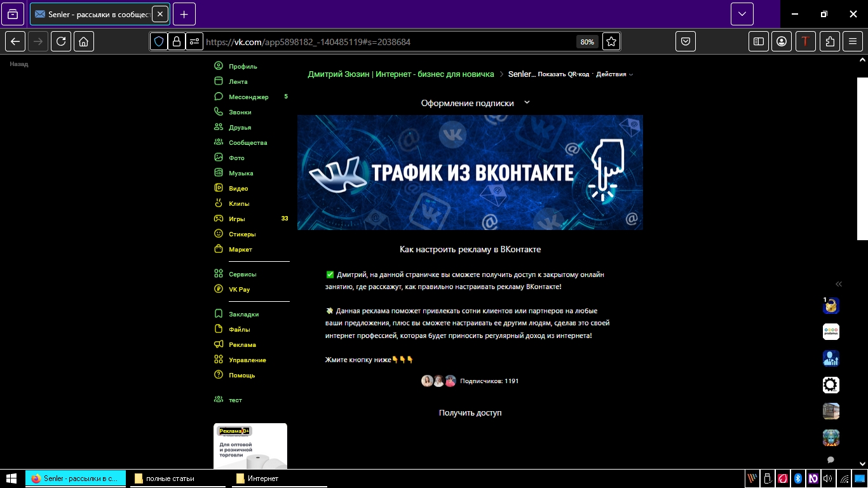868x488 pixels.
Task: Click the red T extension icon
Action: [x=806, y=41]
